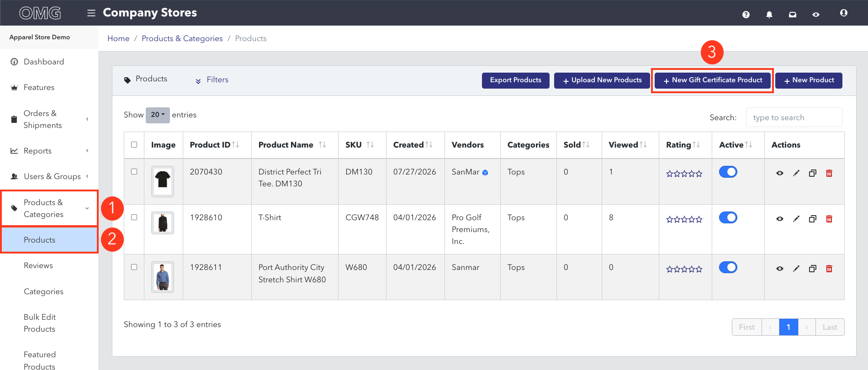
Task: Disable Active toggle for Port Authority shirt
Action: [x=728, y=267]
